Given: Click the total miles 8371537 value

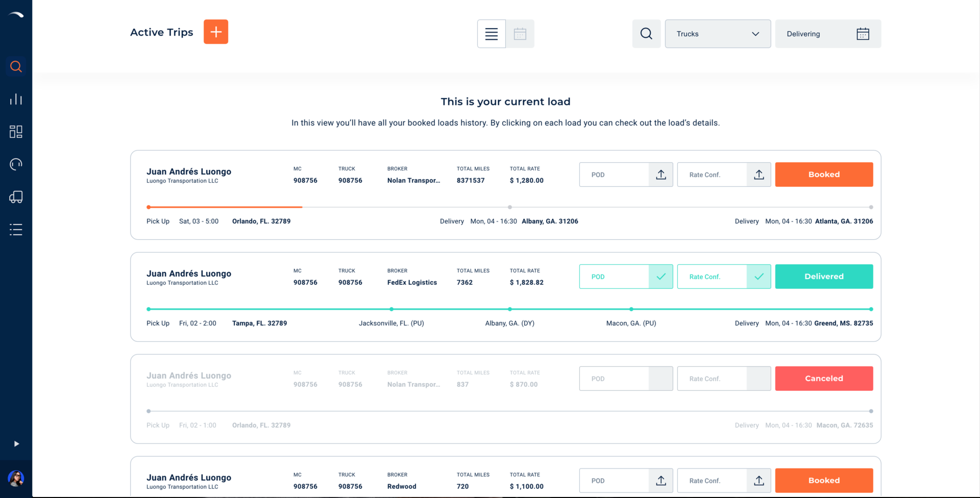Looking at the screenshot, I should click(x=471, y=181).
